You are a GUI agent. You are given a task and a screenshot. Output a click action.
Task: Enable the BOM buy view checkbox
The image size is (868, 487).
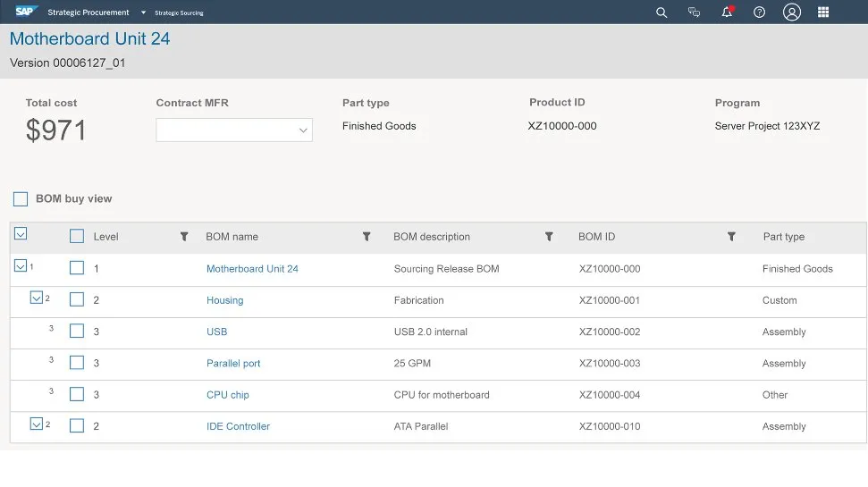point(21,199)
